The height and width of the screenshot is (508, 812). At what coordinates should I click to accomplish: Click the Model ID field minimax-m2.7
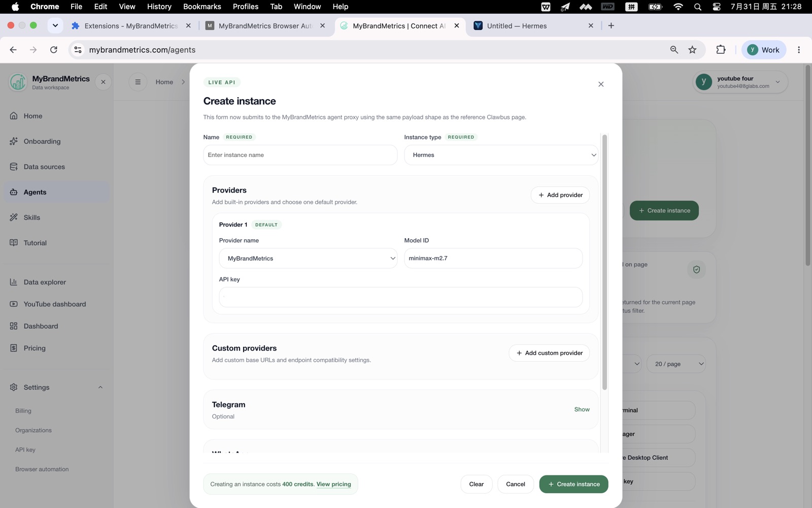click(x=493, y=258)
